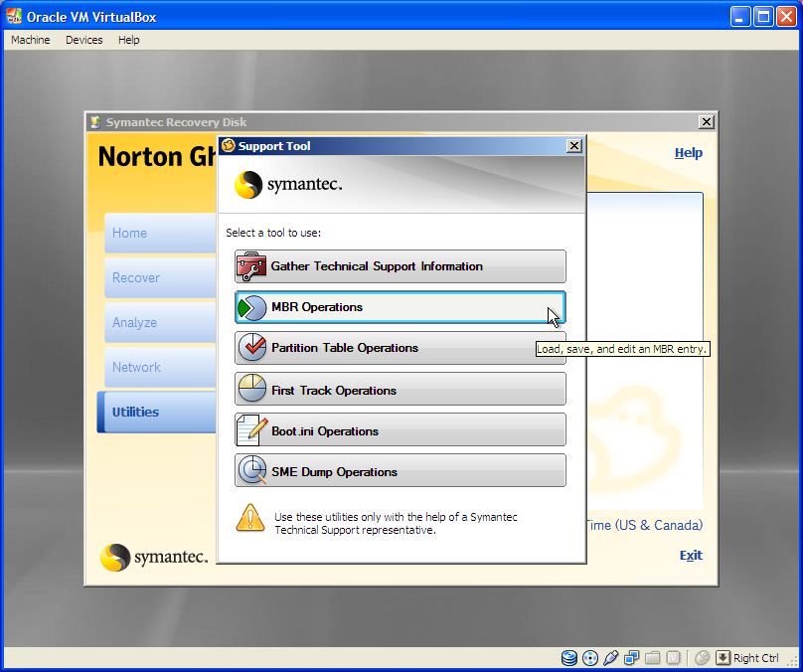803x672 pixels.
Task: Click the First Track Operations pie icon
Action: pos(252,390)
